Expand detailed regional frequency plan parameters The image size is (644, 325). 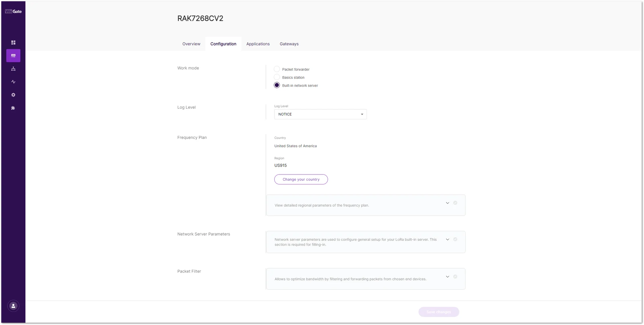point(447,203)
